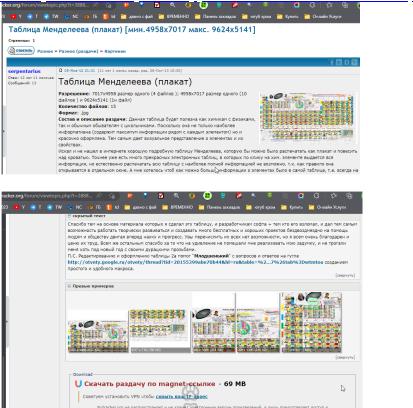
Task: Open the serpentarius author profile
Action: pos(24,71)
